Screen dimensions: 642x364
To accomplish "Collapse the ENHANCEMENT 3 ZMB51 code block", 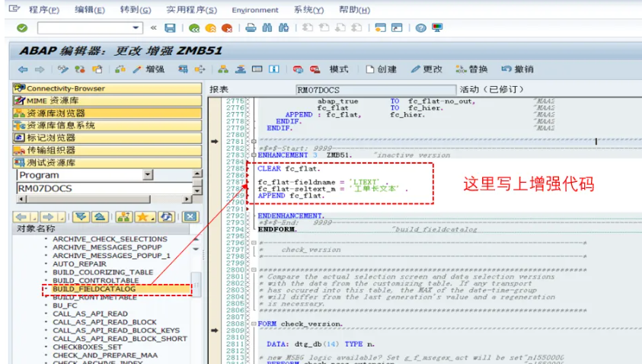I will pos(254,155).
